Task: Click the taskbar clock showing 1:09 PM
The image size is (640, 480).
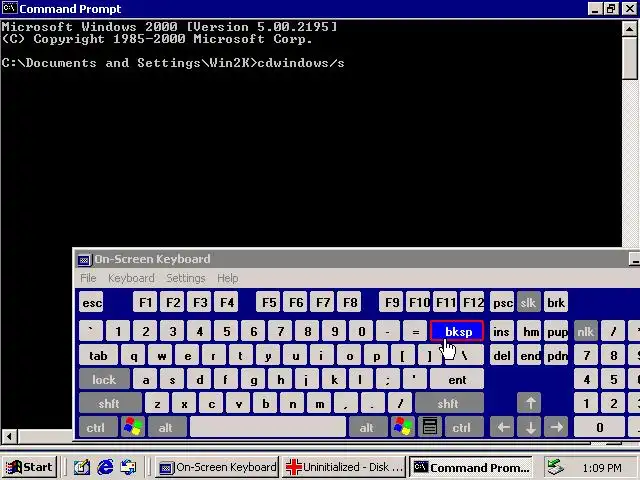Action: [602, 467]
